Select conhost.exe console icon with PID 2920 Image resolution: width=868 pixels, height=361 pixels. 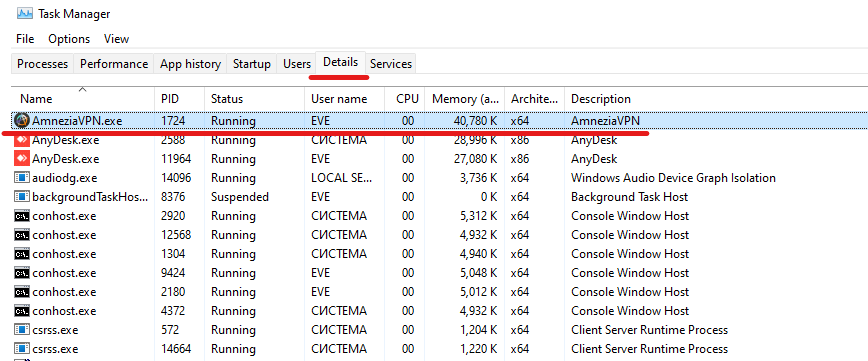(22, 216)
